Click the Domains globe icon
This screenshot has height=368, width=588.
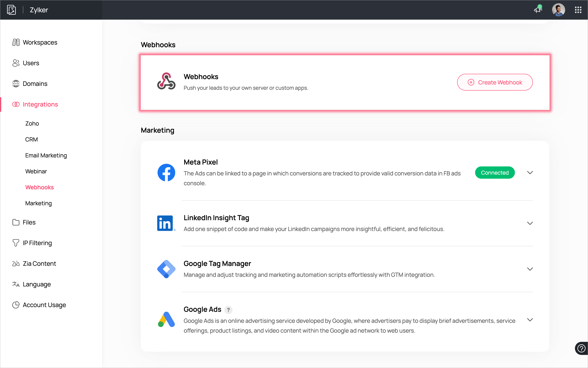(16, 84)
